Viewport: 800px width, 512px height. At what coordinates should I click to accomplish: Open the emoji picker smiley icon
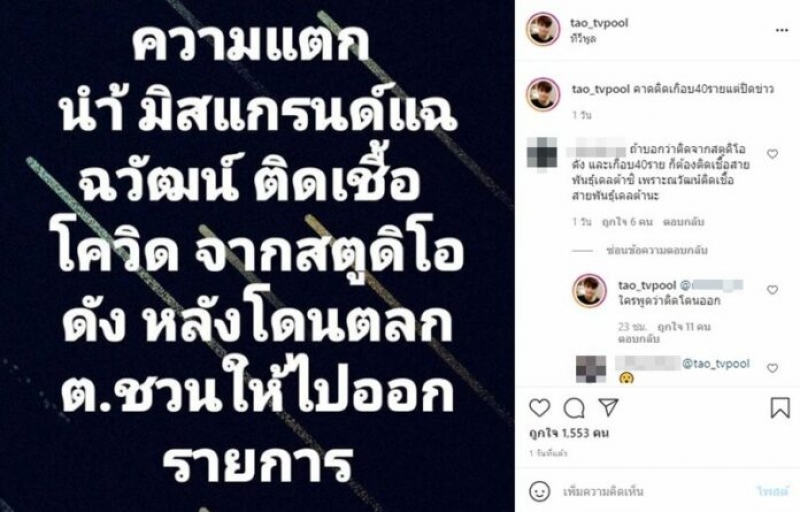tap(540, 492)
